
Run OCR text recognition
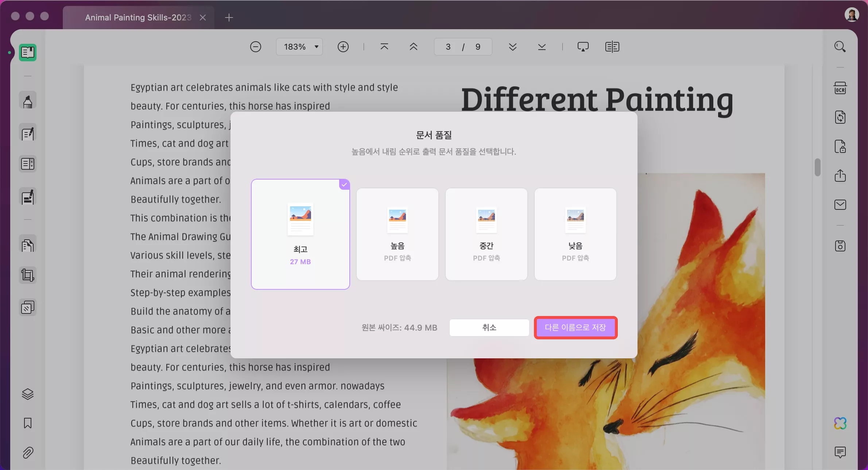(x=840, y=88)
